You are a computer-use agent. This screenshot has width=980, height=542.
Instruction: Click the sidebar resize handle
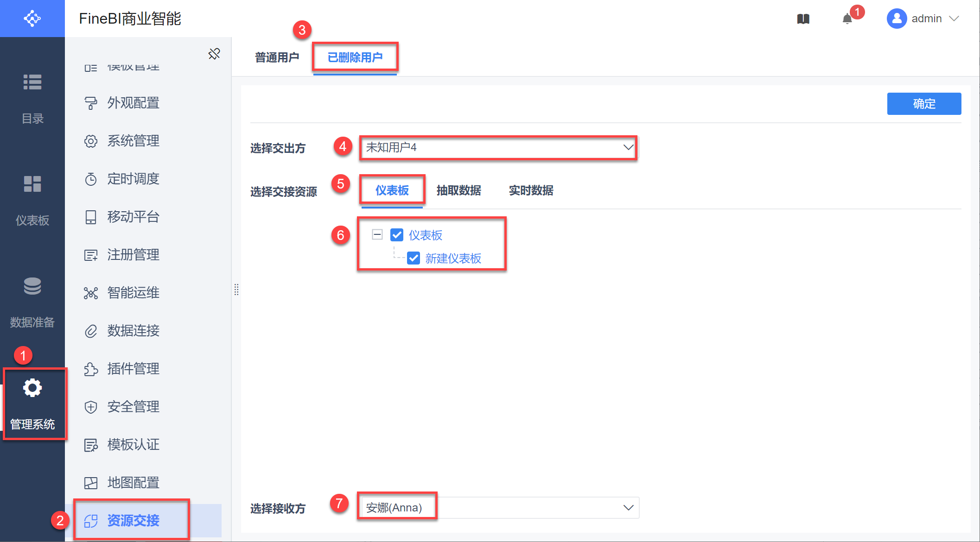(236, 290)
